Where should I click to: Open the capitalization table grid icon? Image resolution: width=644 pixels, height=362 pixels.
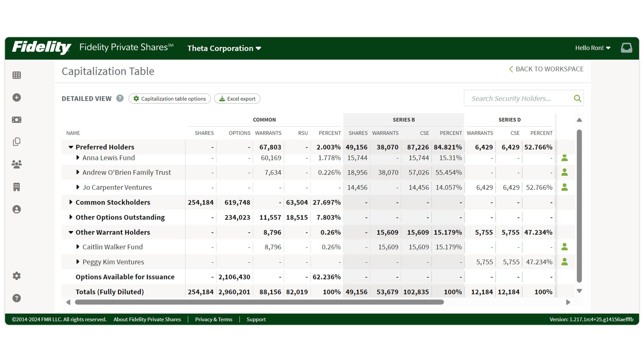pyautogui.click(x=16, y=75)
